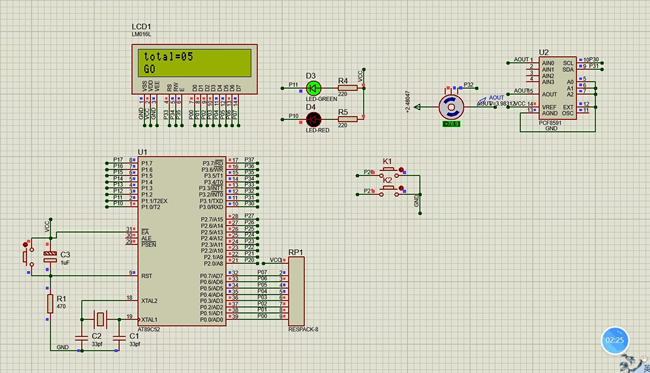Click the blue 02:25 timer badge

[615, 340]
